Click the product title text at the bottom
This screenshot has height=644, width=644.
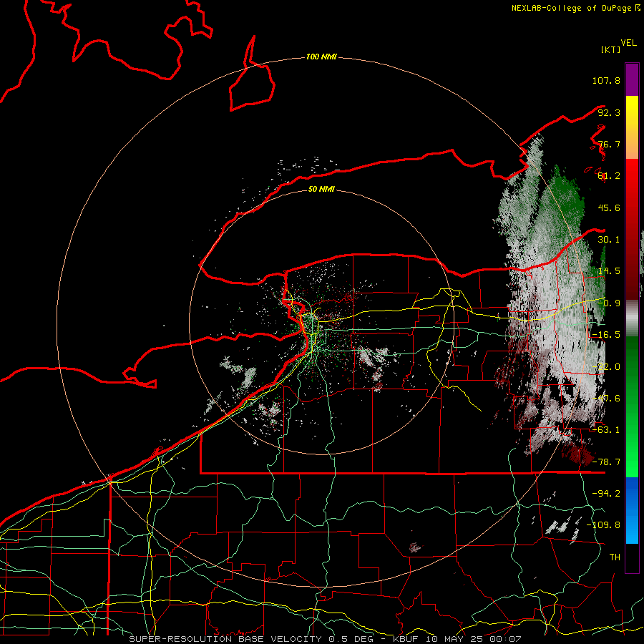click(x=325, y=639)
